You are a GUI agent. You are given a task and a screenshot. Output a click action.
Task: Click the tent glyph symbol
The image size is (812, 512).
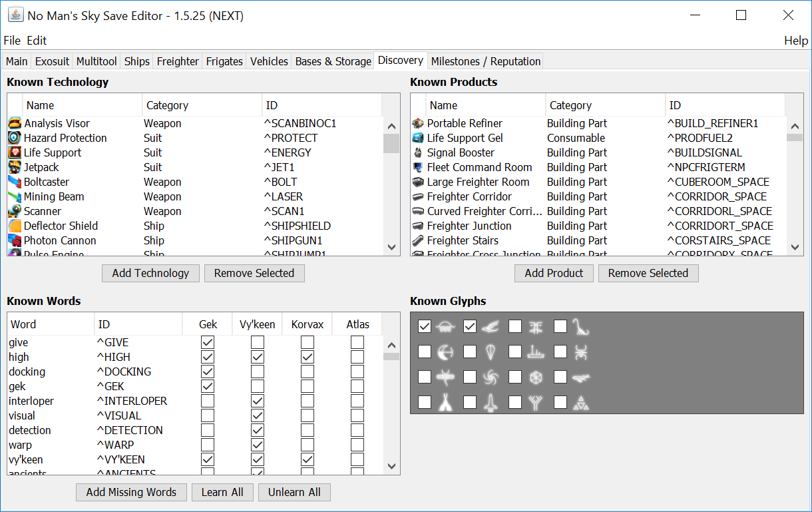coord(445,403)
